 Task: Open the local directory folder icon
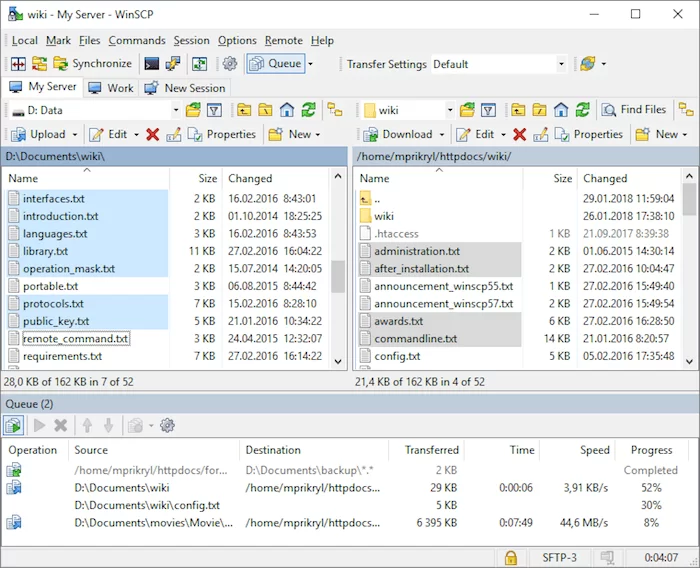click(x=193, y=110)
